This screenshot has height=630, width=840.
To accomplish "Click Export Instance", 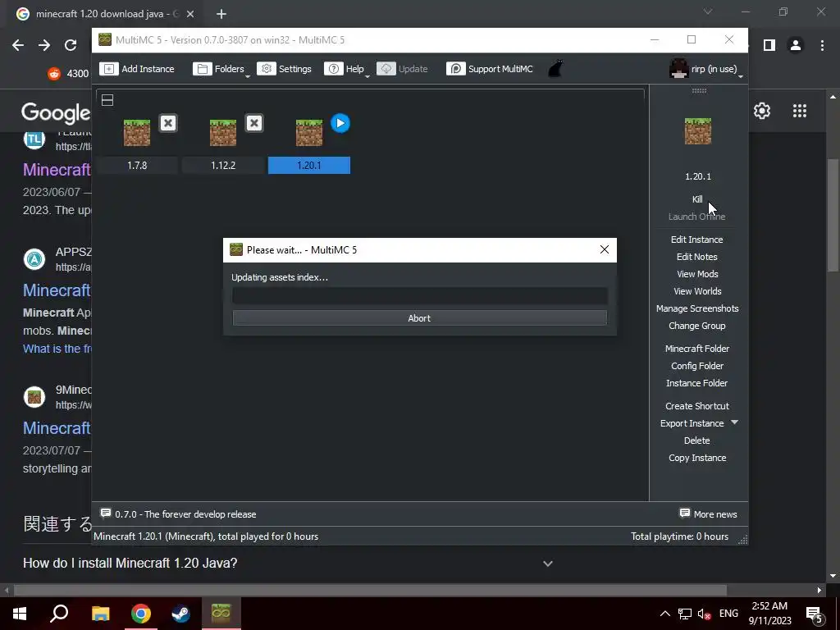I will (x=692, y=423).
